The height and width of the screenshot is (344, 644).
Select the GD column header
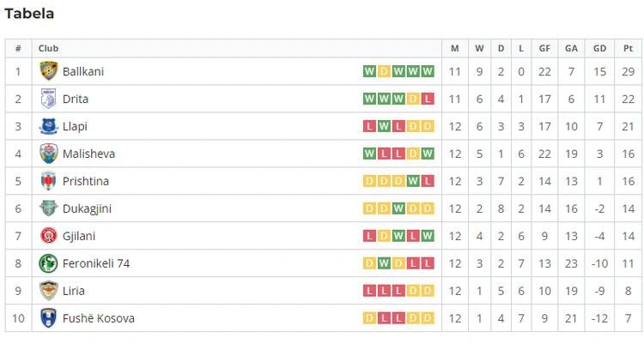[x=599, y=48]
